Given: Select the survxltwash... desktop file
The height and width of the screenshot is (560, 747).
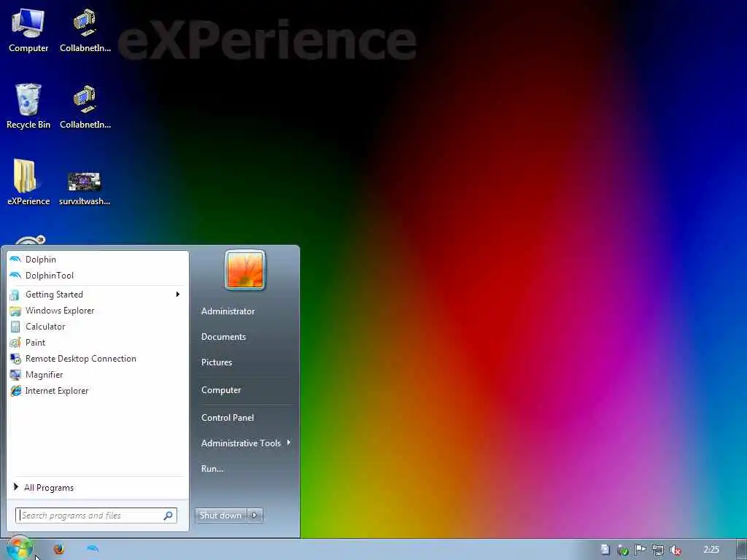Looking at the screenshot, I should 85,189.
